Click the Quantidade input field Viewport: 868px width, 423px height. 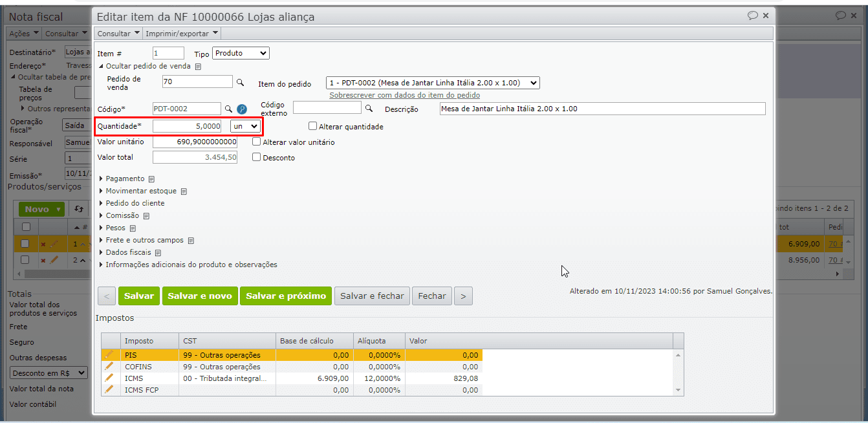(x=188, y=126)
